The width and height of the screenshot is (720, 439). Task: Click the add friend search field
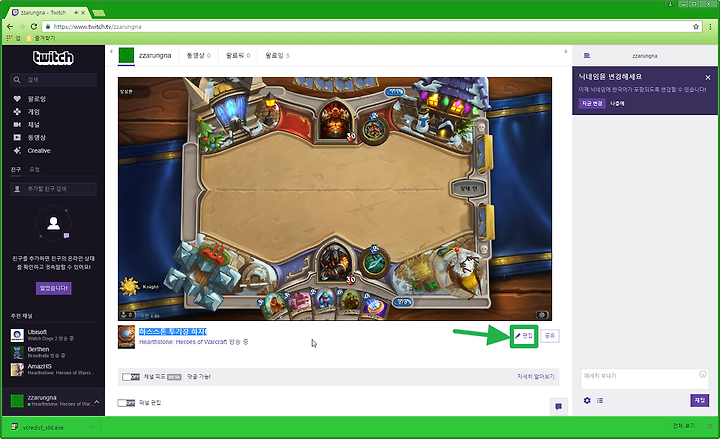pyautogui.click(x=54, y=189)
